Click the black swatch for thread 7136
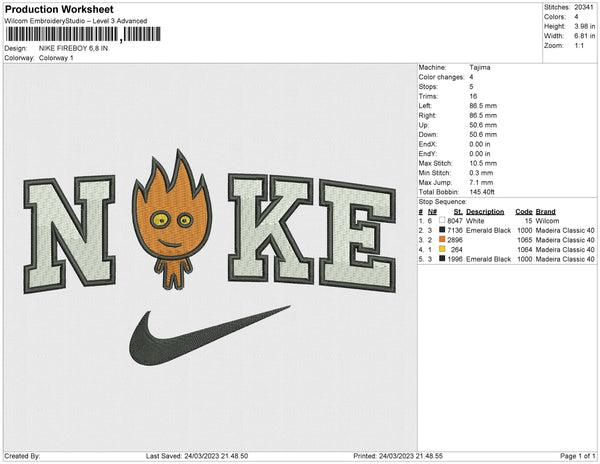Viewport: 600px width, 464px height. point(442,230)
